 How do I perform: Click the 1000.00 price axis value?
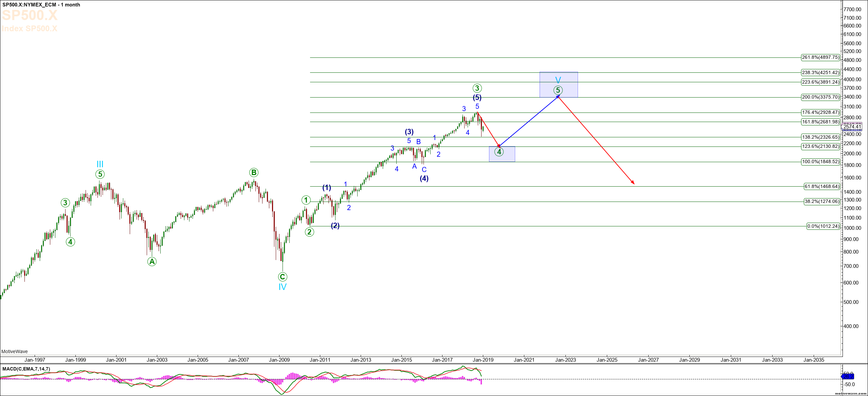pyautogui.click(x=852, y=228)
